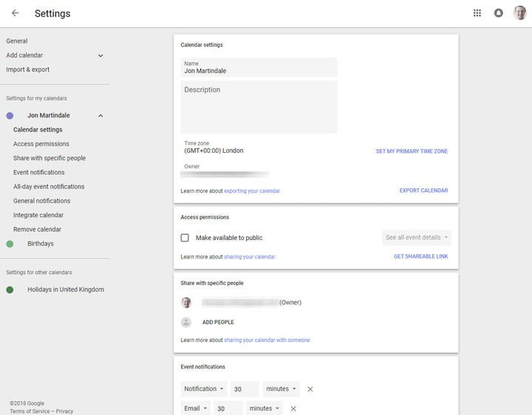Click into the Description text field
The image size is (532, 415).
259,107
